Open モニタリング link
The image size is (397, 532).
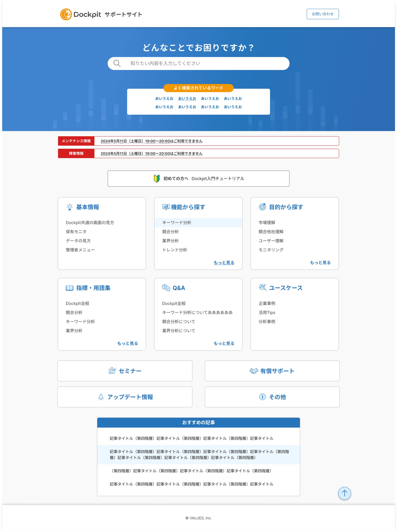tap(271, 250)
